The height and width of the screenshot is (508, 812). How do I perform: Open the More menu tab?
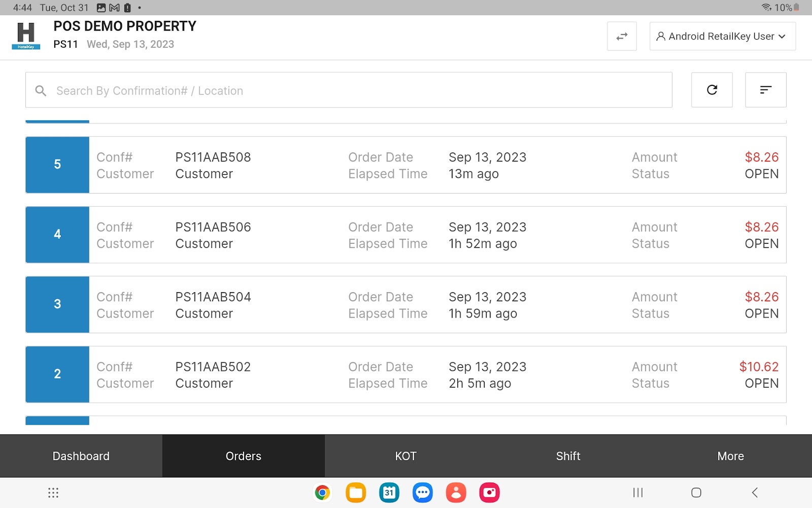click(x=730, y=456)
